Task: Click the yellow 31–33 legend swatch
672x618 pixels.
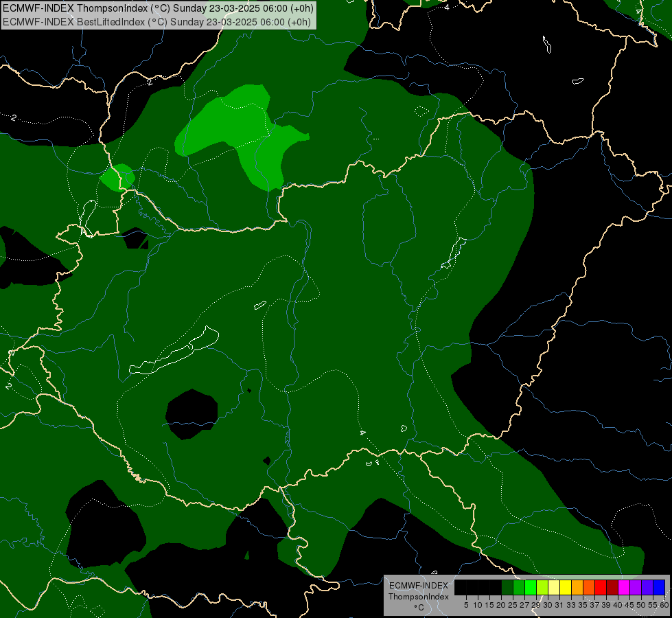Action: pos(566,587)
